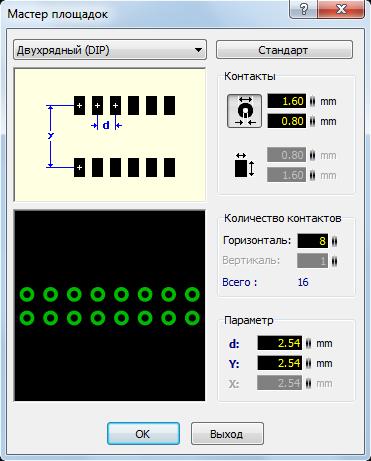Click the help question mark button
Screen dimensions: 371x461
tap(304, 9)
